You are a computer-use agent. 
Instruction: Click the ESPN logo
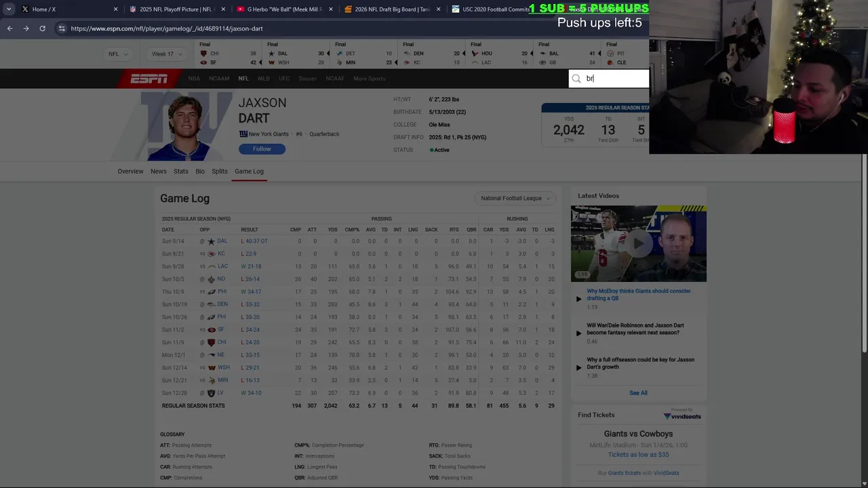[x=149, y=79]
